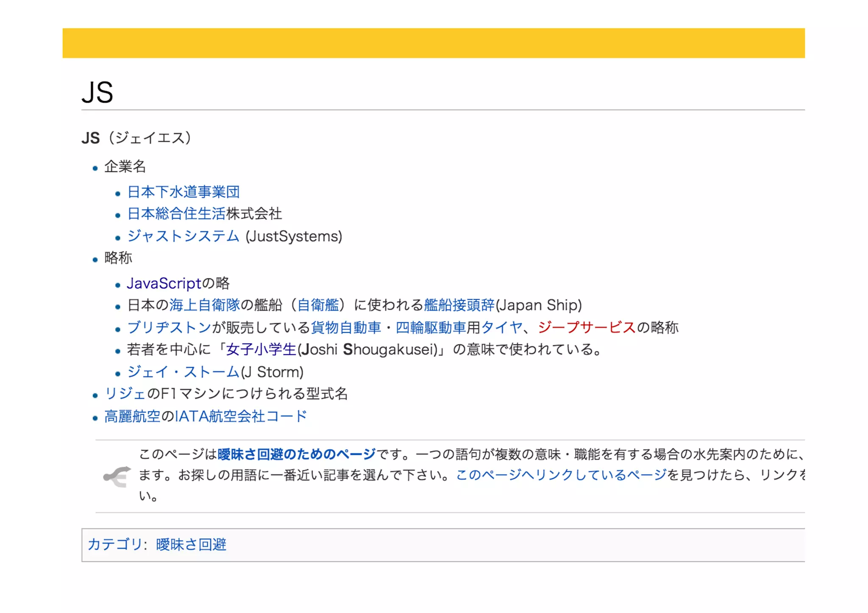
Task: Click the ブリヂストン link
Action: 169,327
